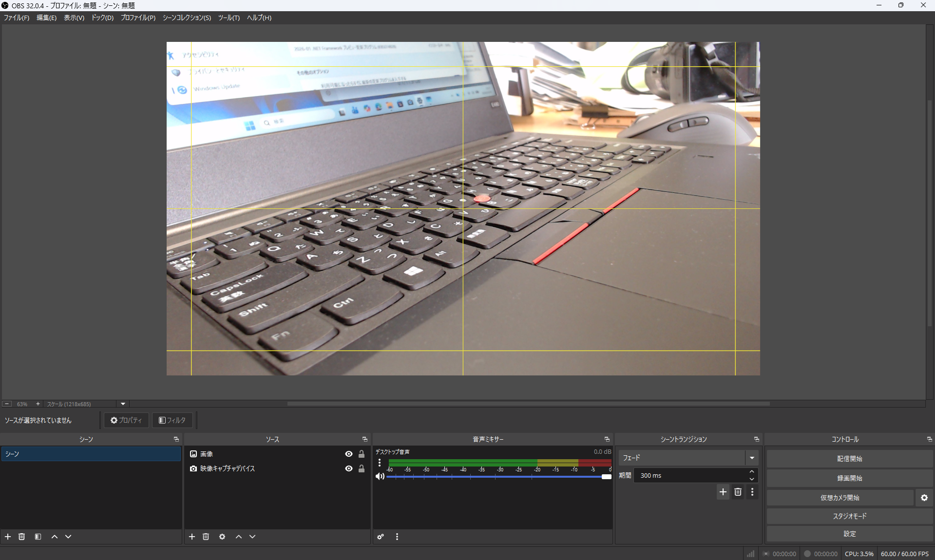Expand the フェード transition dropdown

tap(752, 458)
